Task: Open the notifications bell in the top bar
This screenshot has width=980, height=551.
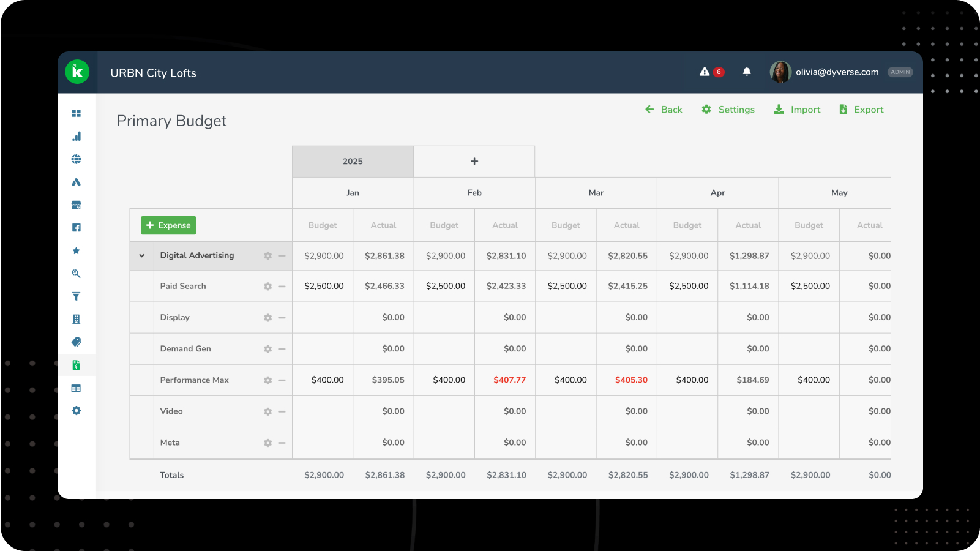Action: tap(747, 72)
